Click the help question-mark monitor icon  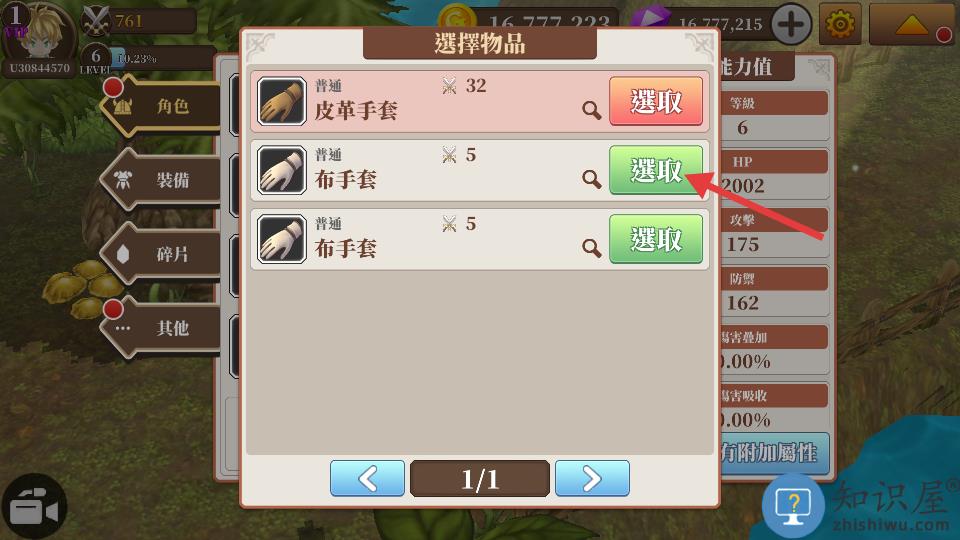point(793,507)
